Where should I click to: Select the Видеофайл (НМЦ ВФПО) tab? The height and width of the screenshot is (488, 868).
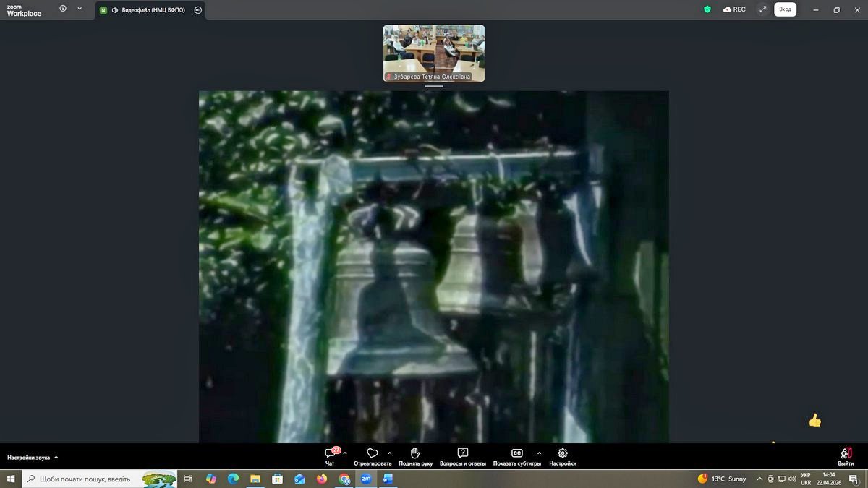click(148, 10)
